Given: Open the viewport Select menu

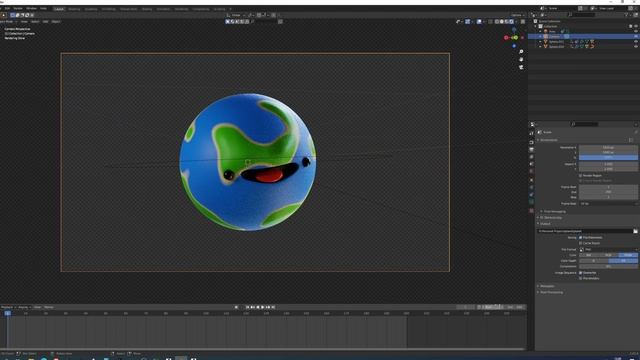Looking at the screenshot, I should [x=35, y=21].
